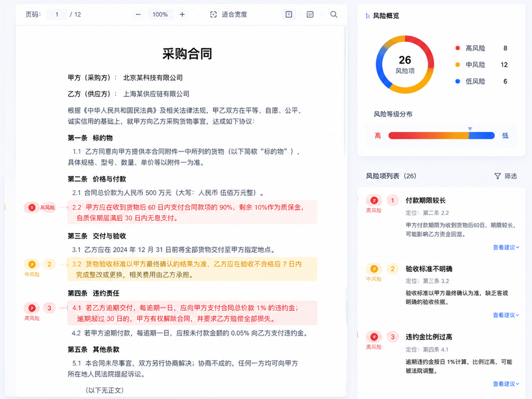Click the 定位:第二条 2.2 location text
Screen dimensions: 532x399
click(x=427, y=213)
